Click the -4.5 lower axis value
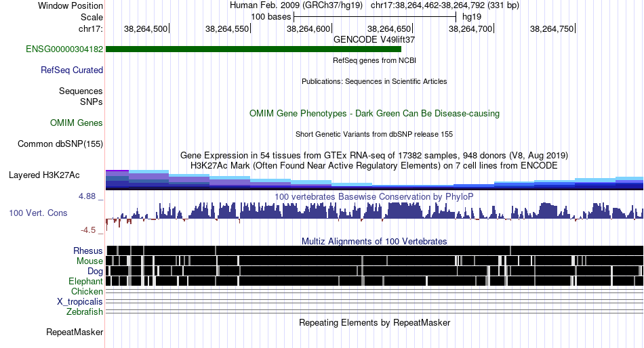The height and width of the screenshot is (348, 644). point(88,230)
